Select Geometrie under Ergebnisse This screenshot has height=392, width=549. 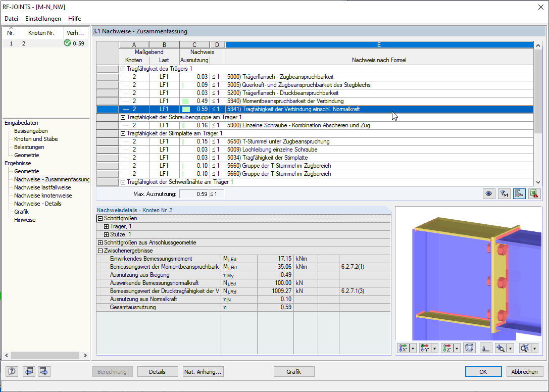point(27,171)
